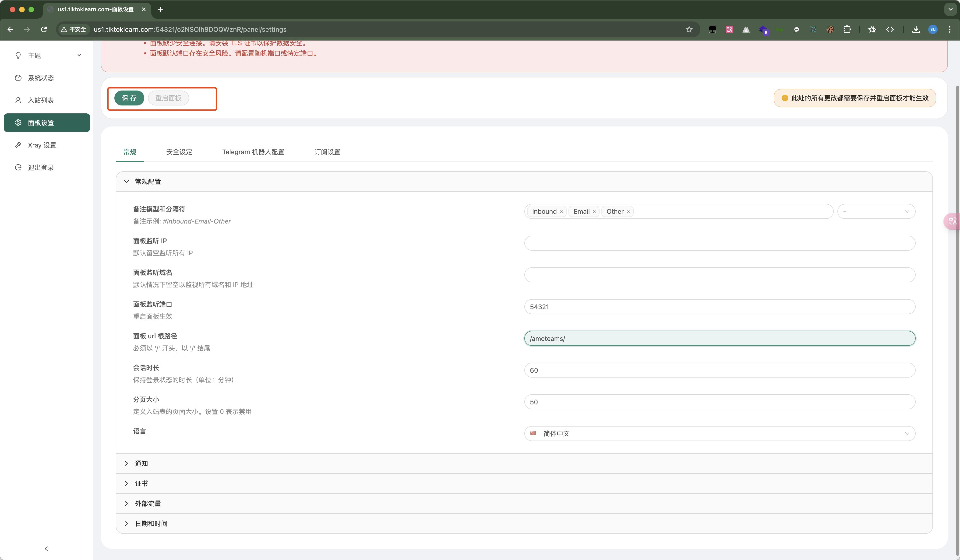Bookmark page with the star icon

tap(689, 29)
